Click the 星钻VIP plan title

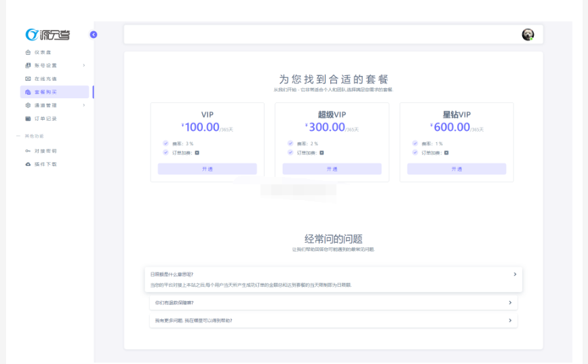pyautogui.click(x=456, y=115)
